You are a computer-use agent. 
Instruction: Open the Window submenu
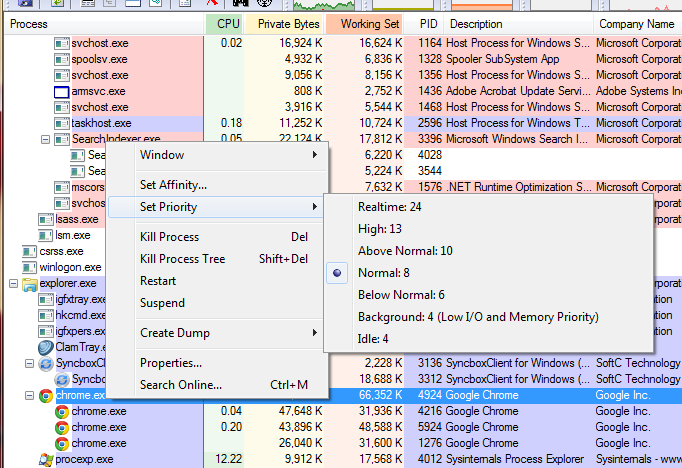pos(217,155)
